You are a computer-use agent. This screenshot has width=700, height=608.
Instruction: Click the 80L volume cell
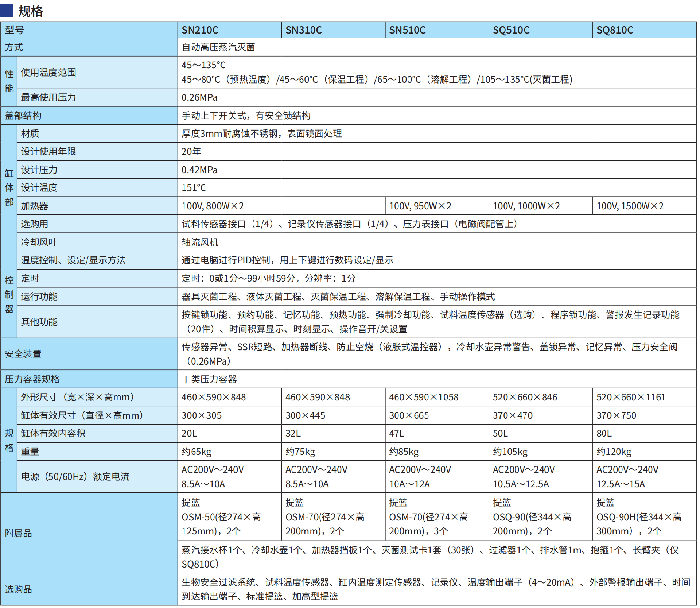point(644,433)
